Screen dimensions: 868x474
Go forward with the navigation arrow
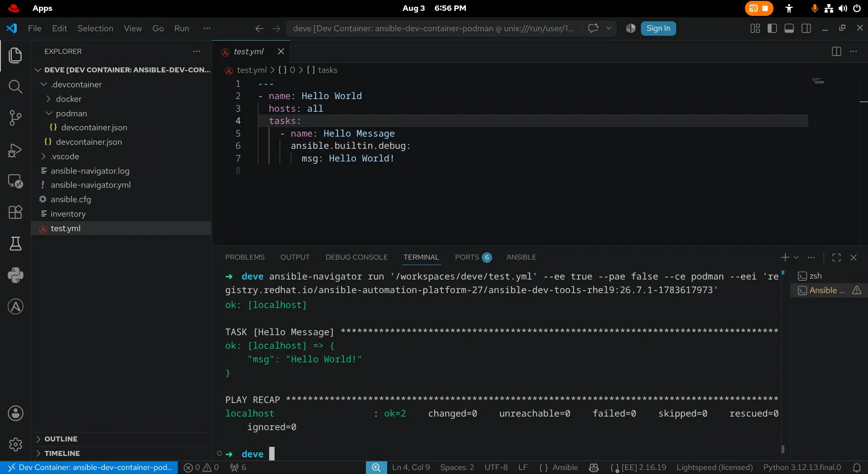(276, 28)
